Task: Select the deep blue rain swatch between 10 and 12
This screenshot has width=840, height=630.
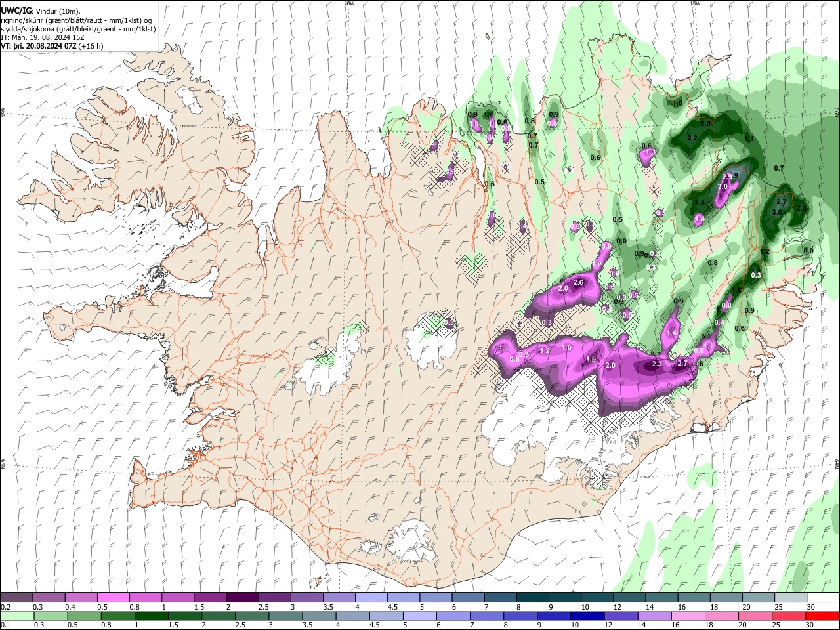Action: (x=587, y=616)
